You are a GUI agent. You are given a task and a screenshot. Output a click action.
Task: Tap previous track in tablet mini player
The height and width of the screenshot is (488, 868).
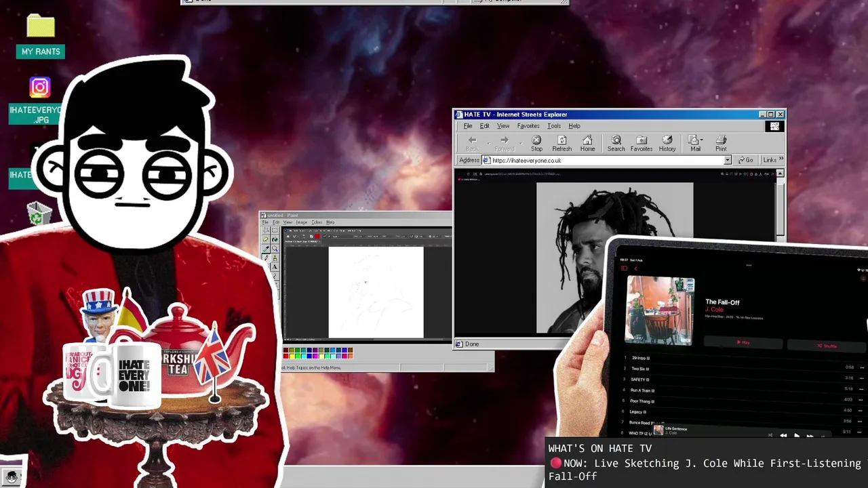783,435
